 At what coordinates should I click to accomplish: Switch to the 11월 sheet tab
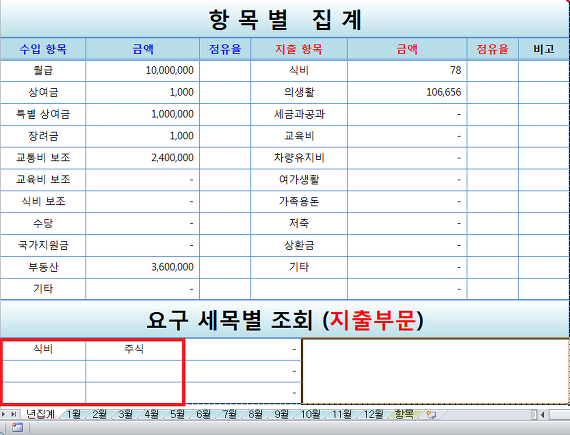click(x=342, y=414)
